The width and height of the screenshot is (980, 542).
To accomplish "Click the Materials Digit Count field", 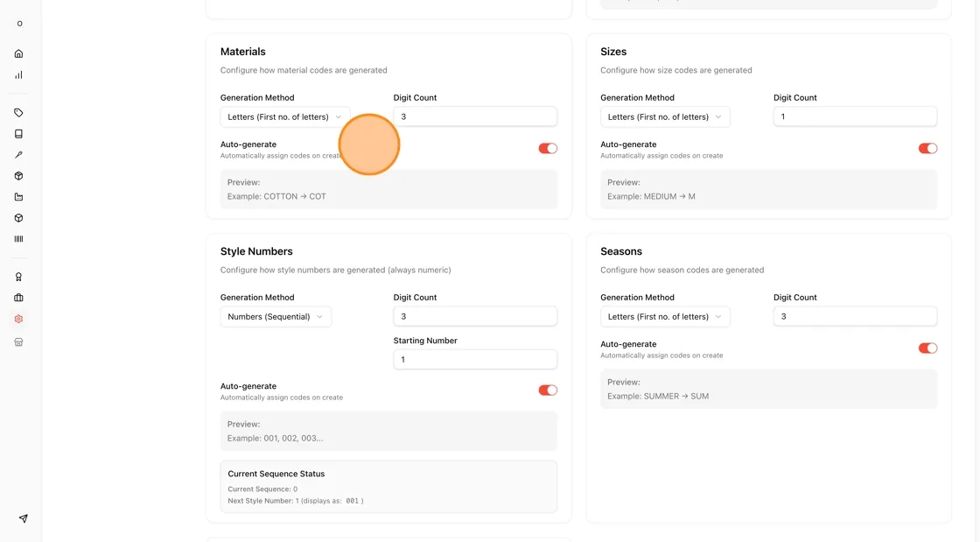I will pos(475,117).
